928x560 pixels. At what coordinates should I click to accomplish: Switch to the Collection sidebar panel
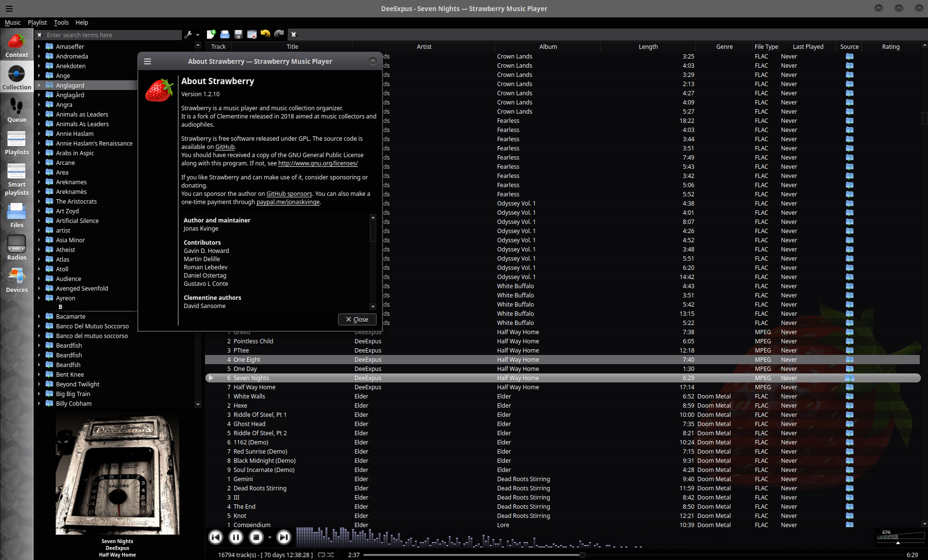click(16, 76)
